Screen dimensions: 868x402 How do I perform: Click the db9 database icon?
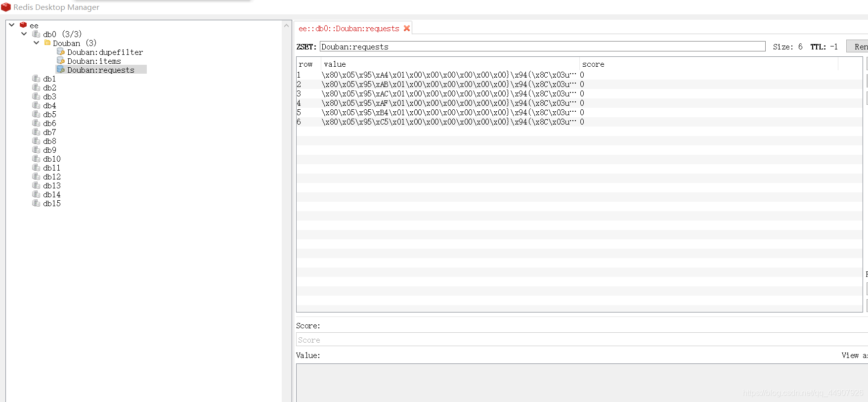[36, 149]
